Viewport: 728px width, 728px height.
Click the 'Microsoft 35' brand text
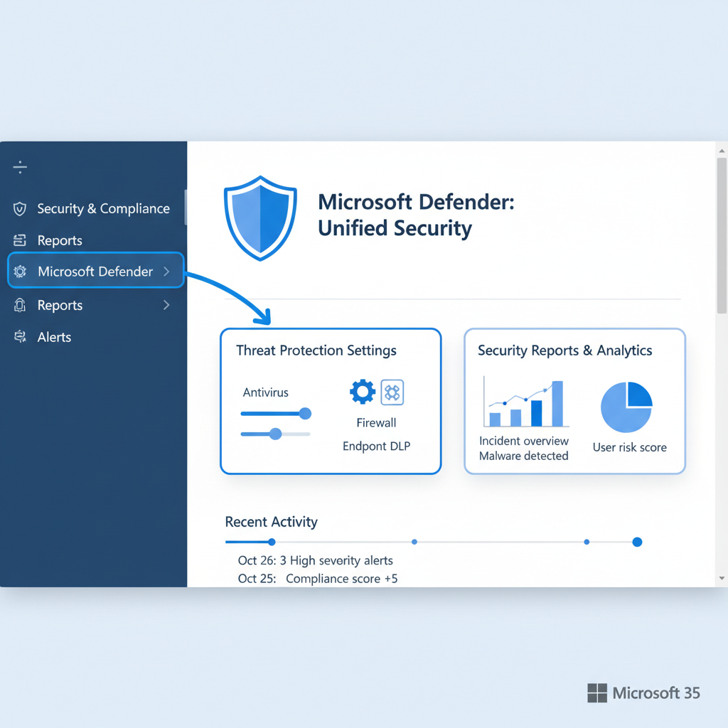tap(656, 693)
